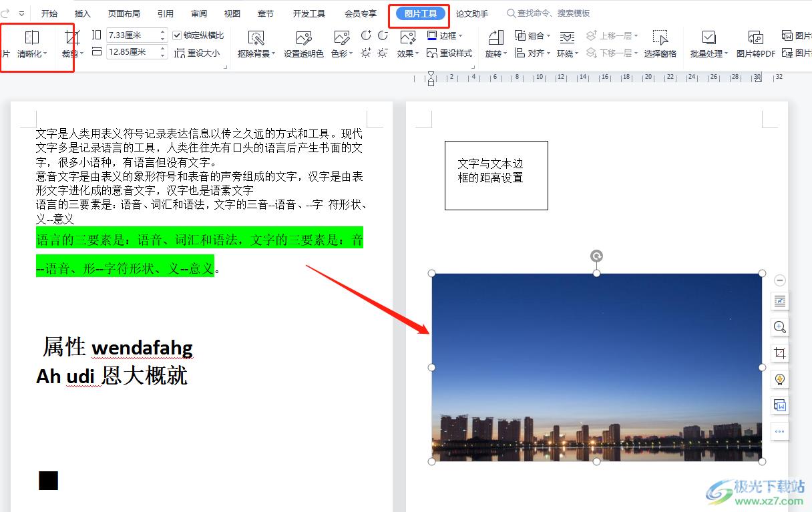The width and height of the screenshot is (812, 512).
Task: Click the rotation handle above the image
Action: (597, 256)
